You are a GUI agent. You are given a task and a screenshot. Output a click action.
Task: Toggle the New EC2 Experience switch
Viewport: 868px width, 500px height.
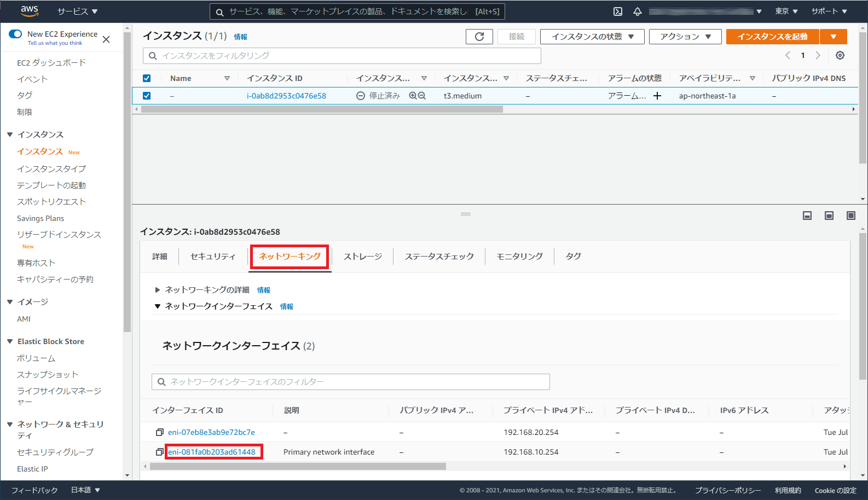[x=15, y=34]
